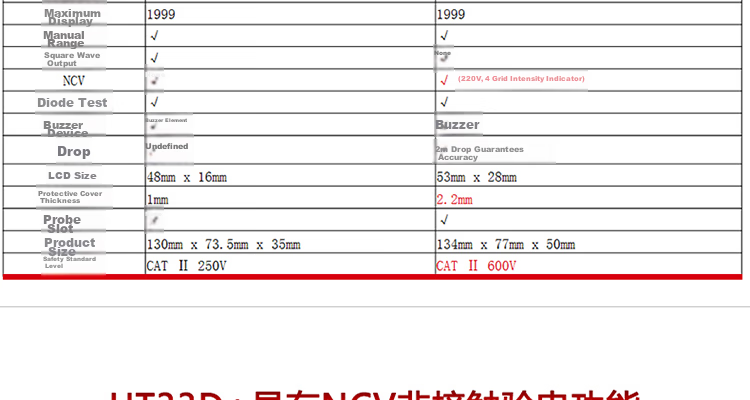Click '1999' in the 250V model column
The height and width of the screenshot is (400, 750).
[161, 14]
